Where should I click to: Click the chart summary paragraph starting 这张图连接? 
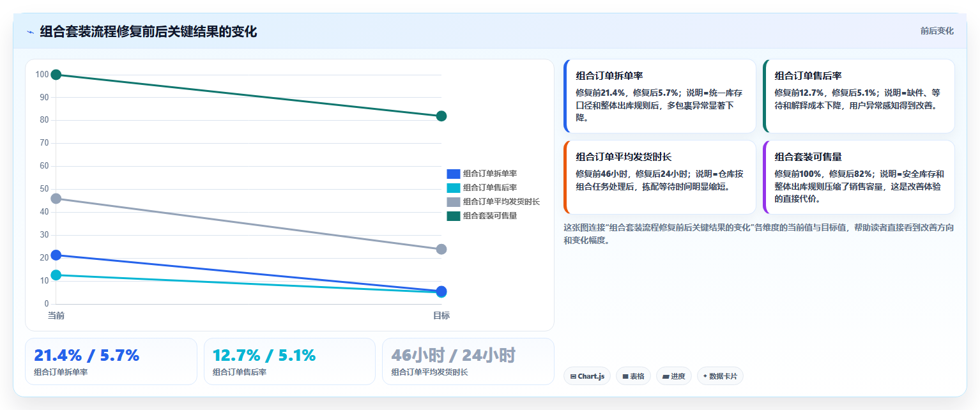[758, 234]
